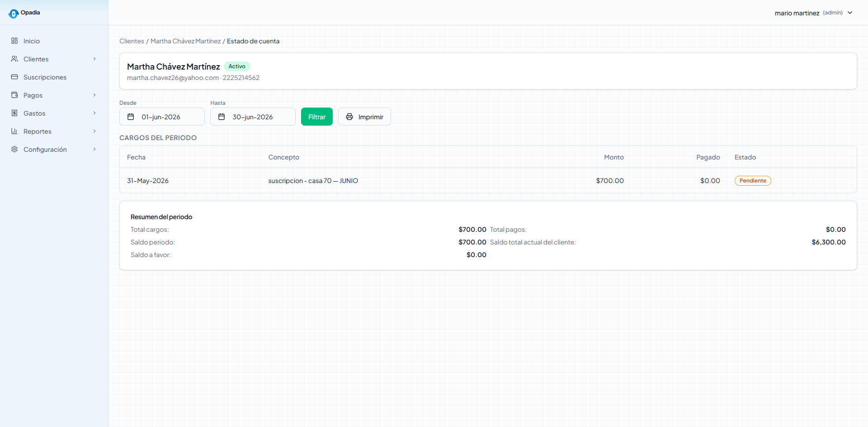Go to Martha Chávez Martínez breadcrumb link
The width and height of the screenshot is (868, 427).
185,41
